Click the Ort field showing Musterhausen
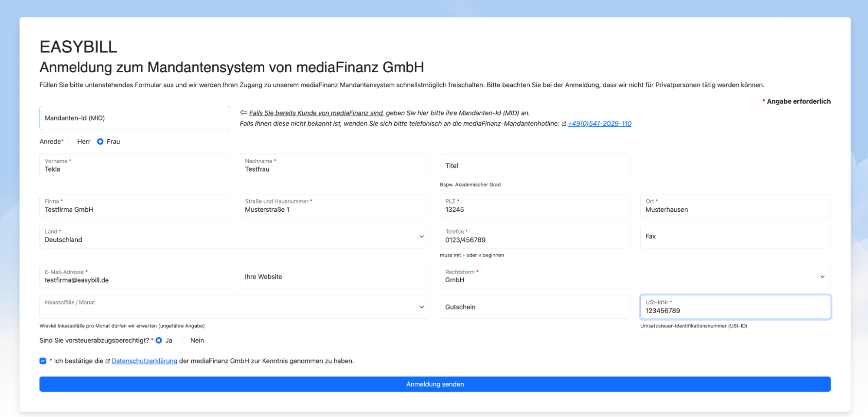 [x=736, y=206]
